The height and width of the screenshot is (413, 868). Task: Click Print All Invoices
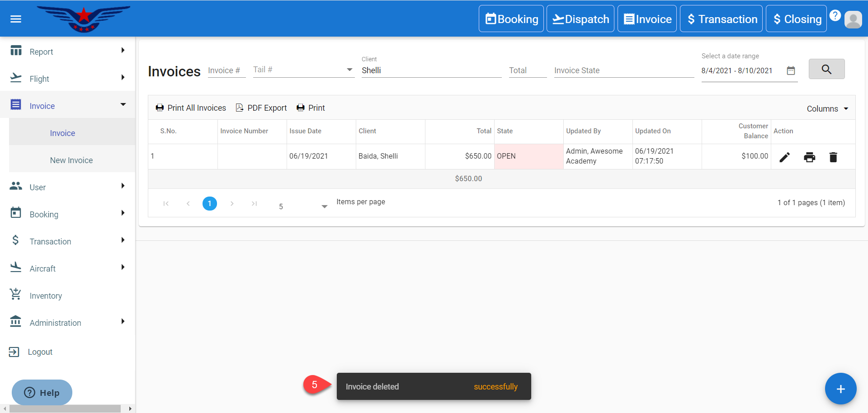tap(191, 108)
